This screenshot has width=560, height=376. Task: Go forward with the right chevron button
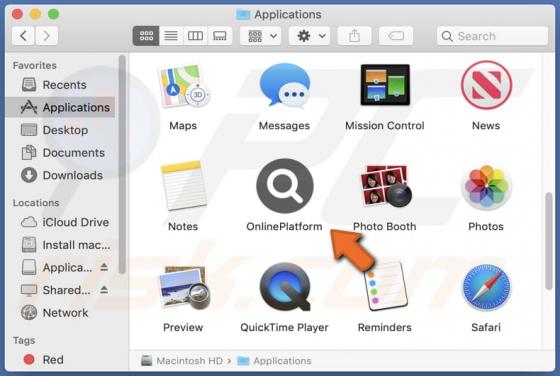point(46,36)
